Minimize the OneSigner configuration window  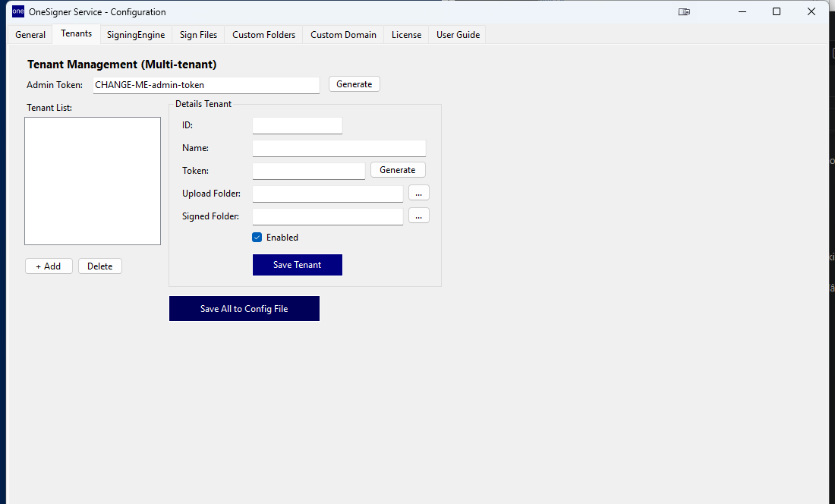pyautogui.click(x=742, y=11)
